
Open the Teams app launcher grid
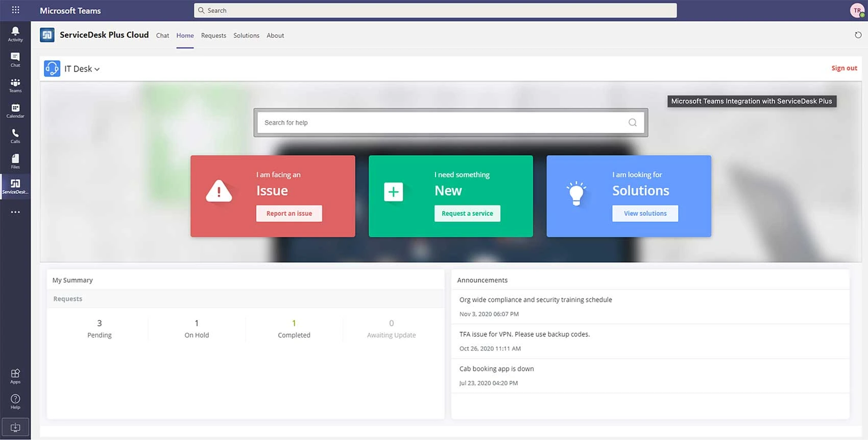pos(15,10)
